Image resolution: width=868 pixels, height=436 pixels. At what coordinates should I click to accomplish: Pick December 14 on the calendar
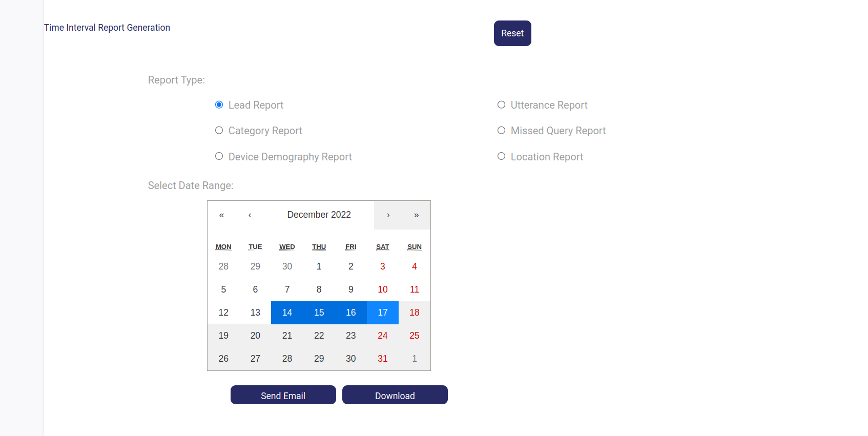tap(287, 313)
